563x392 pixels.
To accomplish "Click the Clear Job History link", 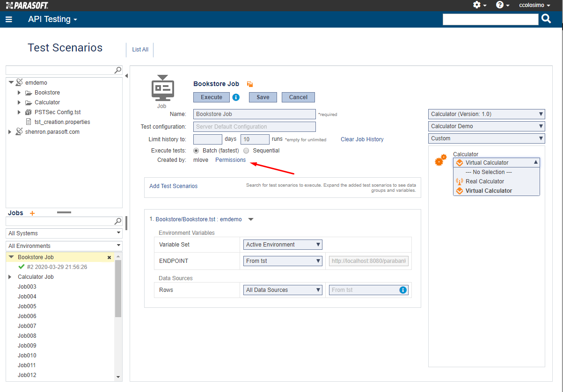I will (x=362, y=139).
